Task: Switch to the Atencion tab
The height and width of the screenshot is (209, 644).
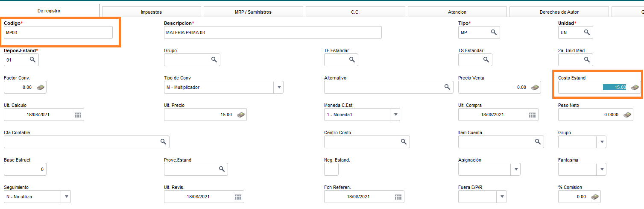Action: coord(457,12)
